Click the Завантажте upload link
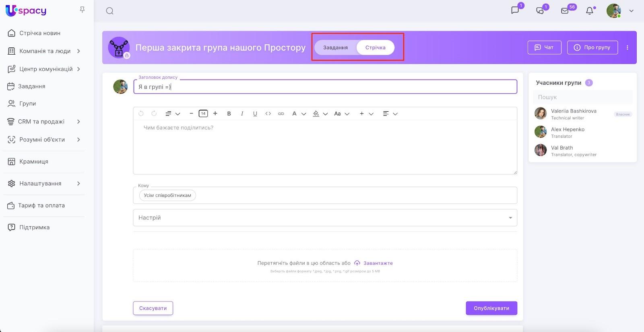 (374, 263)
